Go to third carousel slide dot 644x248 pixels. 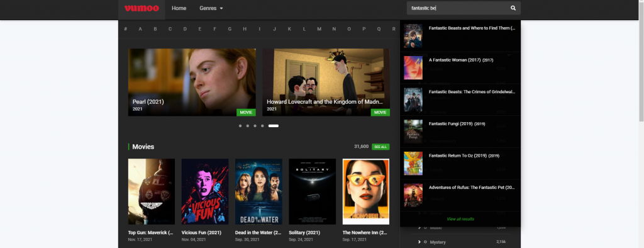tap(255, 126)
